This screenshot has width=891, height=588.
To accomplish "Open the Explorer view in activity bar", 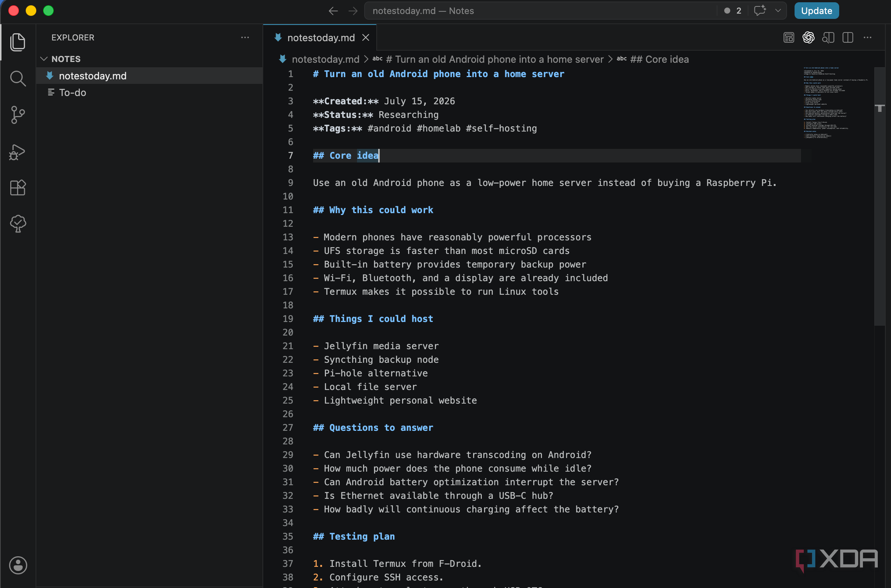I will click(x=18, y=42).
